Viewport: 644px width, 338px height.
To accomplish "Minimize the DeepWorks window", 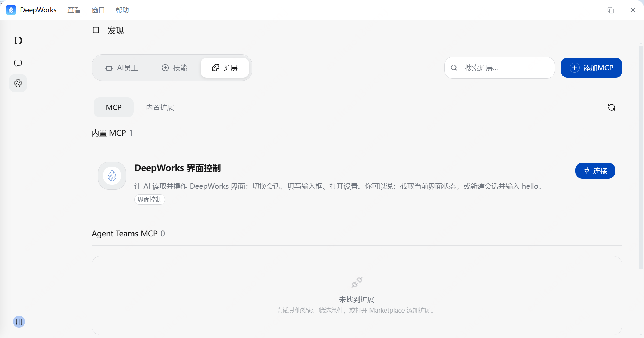I will (x=589, y=10).
